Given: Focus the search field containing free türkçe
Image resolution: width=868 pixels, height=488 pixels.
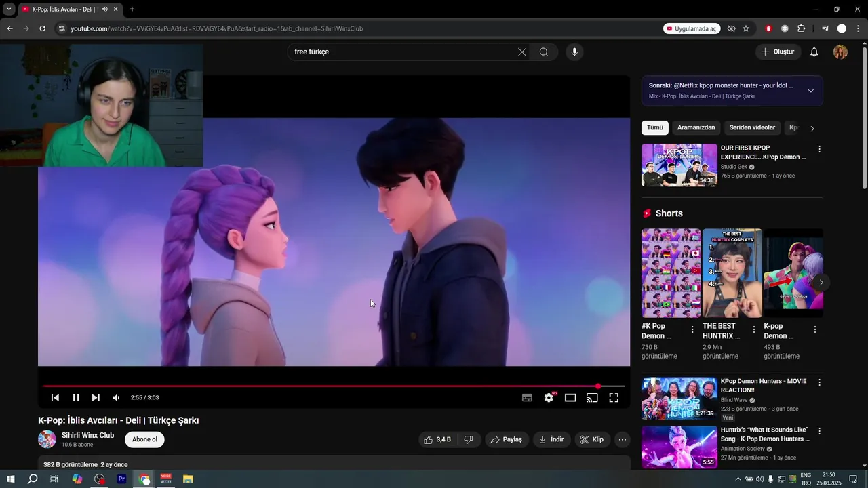Looking at the screenshot, I should coord(403,52).
